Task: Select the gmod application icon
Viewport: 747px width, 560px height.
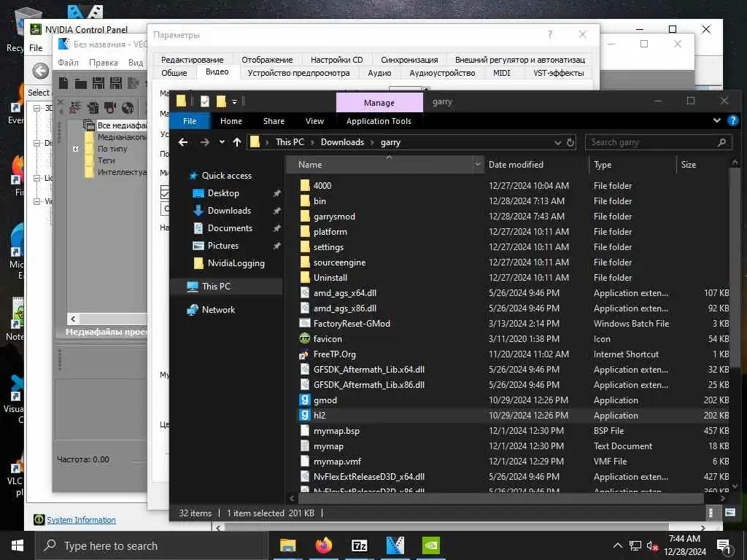Action: click(305, 400)
